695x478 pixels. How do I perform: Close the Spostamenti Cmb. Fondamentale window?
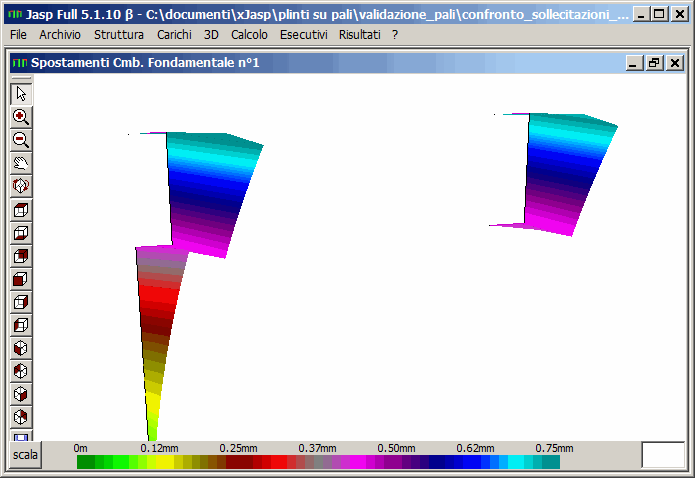click(x=675, y=63)
